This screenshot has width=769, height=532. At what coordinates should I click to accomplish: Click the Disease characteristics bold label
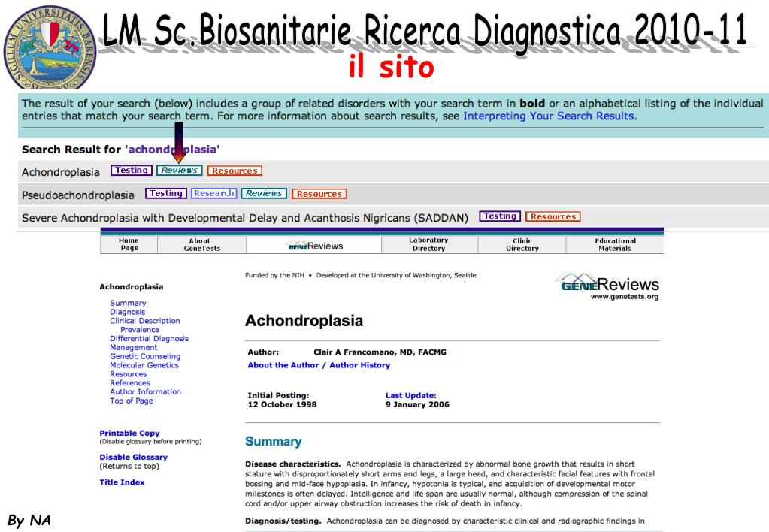pos(292,464)
